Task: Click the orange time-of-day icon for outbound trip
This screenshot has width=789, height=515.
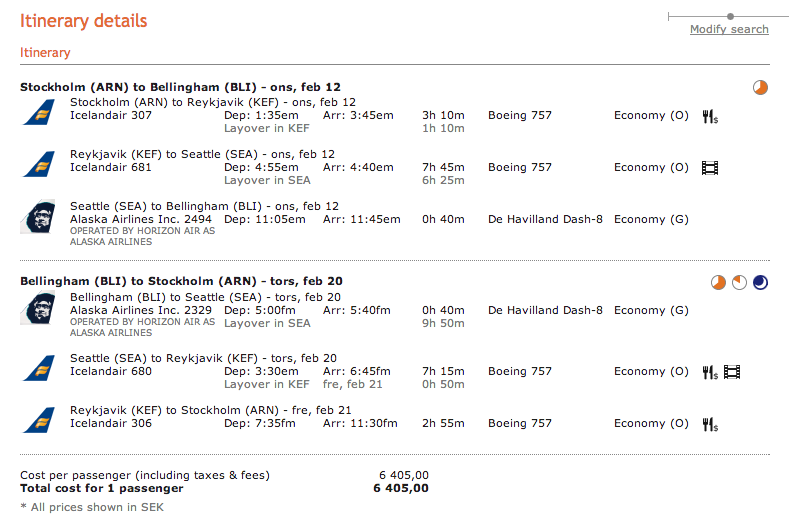Action: pos(761,88)
